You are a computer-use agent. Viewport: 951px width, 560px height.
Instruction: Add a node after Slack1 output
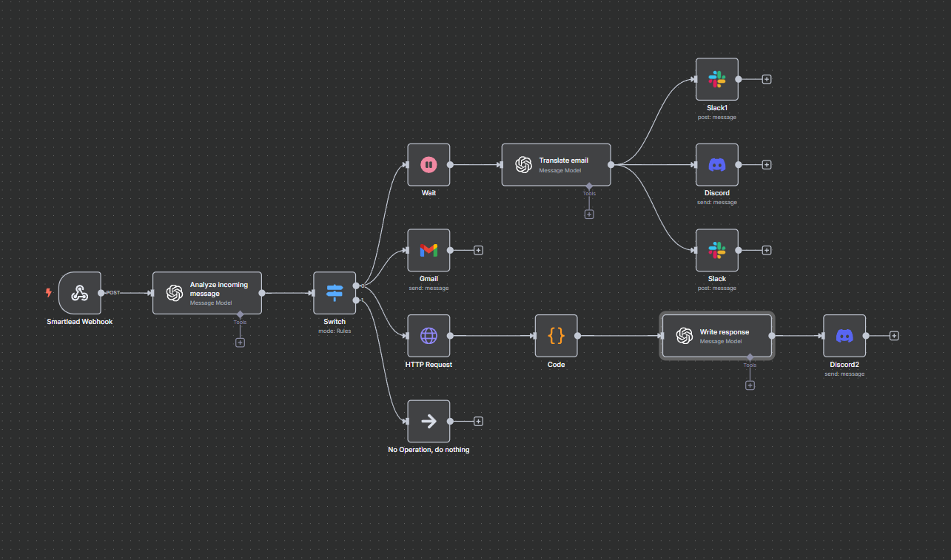pos(767,79)
